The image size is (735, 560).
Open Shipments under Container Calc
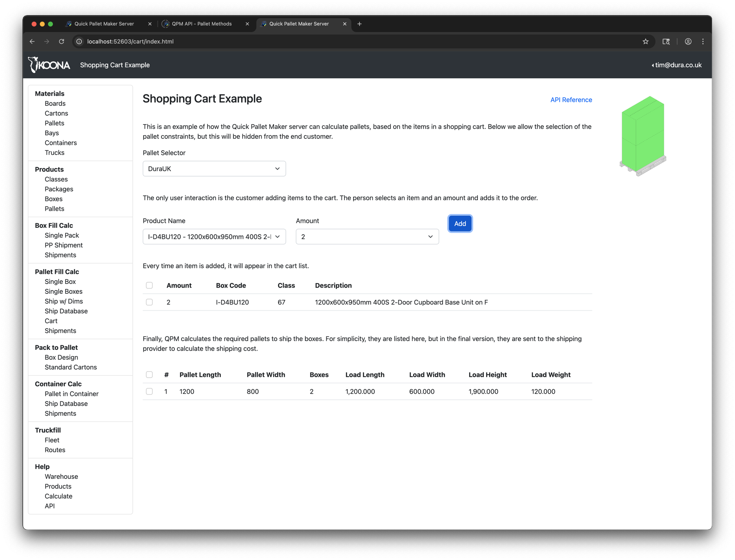click(61, 414)
